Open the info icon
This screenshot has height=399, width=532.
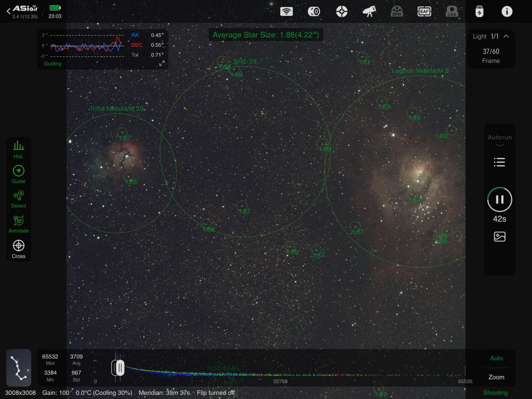507,12
